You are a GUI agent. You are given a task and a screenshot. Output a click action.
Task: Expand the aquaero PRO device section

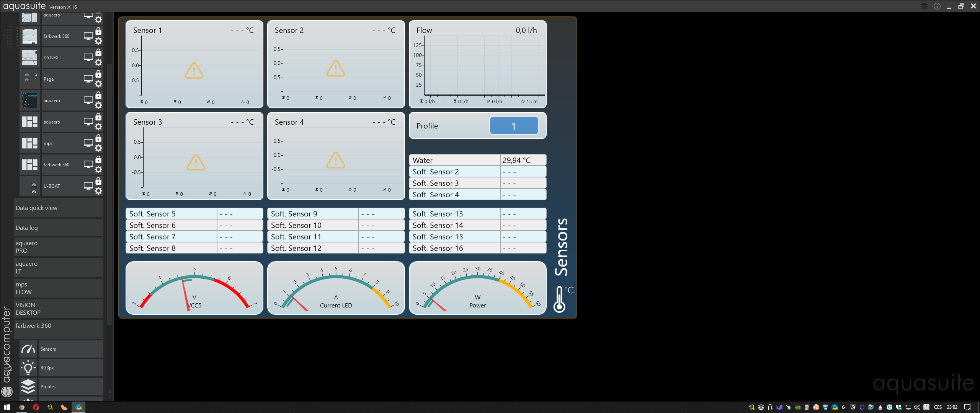tap(58, 247)
